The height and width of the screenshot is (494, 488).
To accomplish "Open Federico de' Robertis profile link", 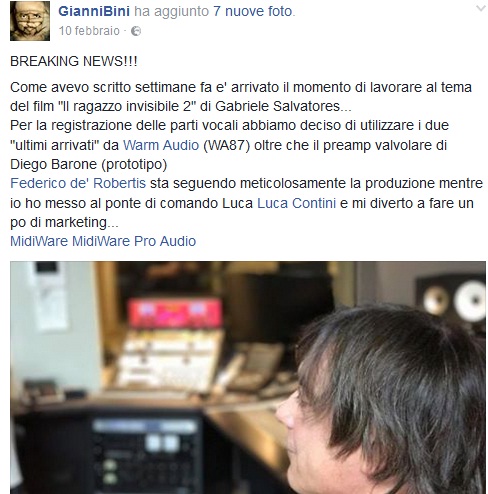I will point(78,183).
